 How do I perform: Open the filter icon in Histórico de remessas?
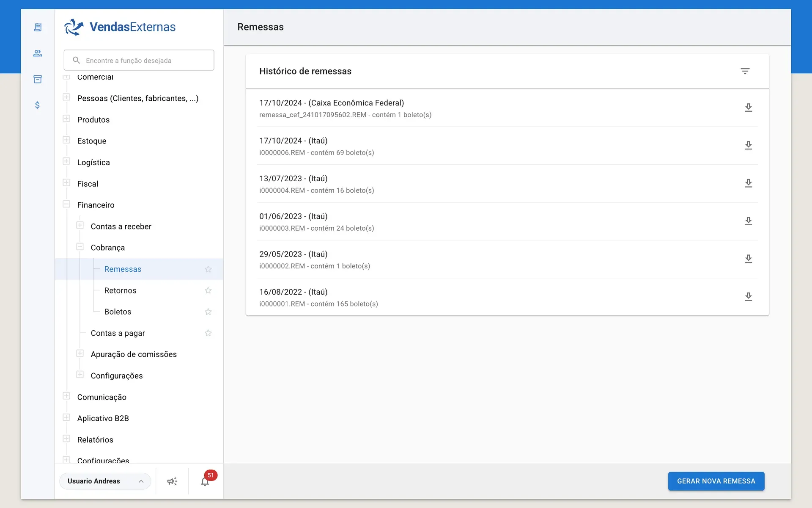coord(745,71)
